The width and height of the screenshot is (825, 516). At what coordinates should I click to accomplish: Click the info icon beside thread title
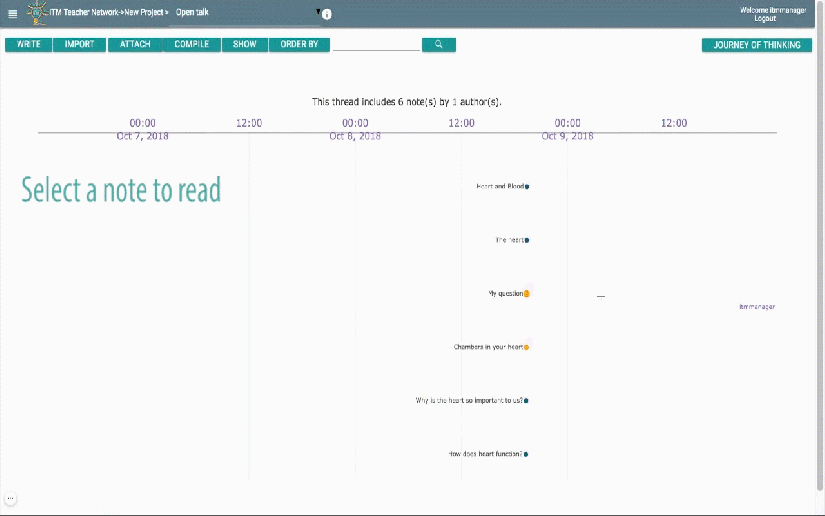327,15
